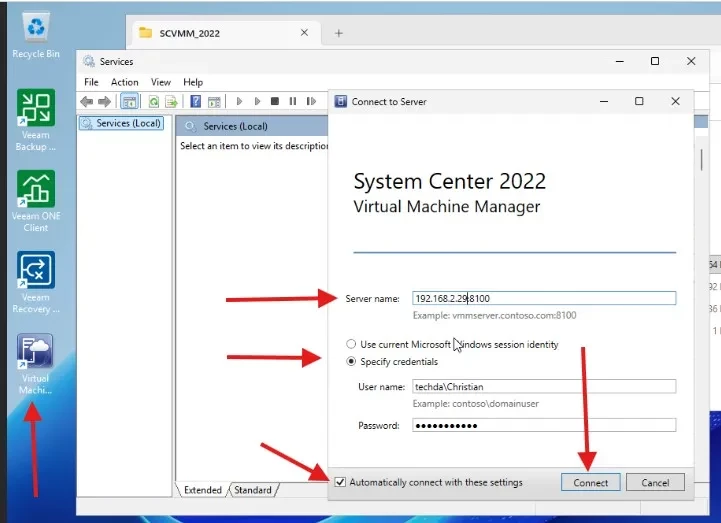Open Help menu in Services window
Viewport: 721px width, 523px height.
(193, 82)
